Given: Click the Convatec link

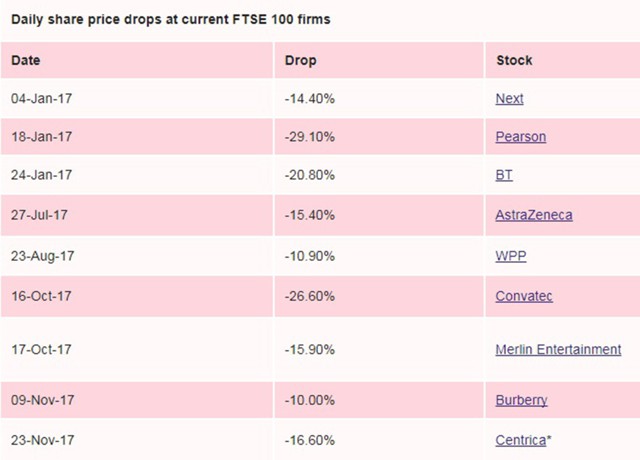Looking at the screenshot, I should point(524,296).
